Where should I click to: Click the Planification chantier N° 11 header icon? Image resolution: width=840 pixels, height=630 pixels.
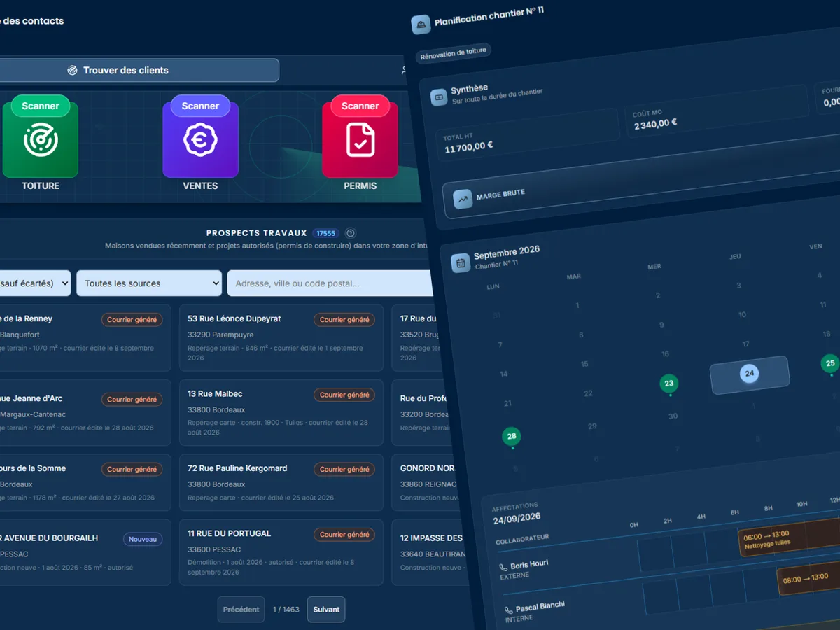(x=421, y=24)
